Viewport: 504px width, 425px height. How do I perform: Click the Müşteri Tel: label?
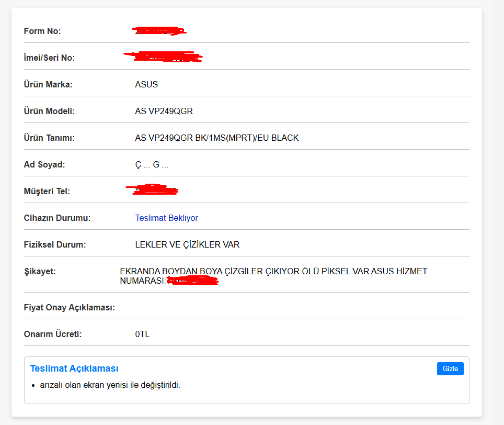tap(47, 191)
